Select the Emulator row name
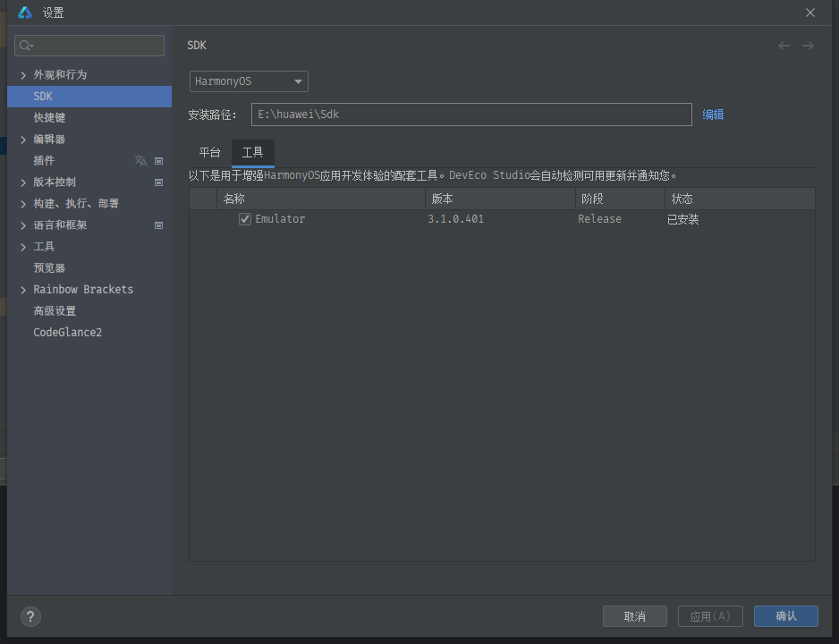Screen dimensions: 839x644 (x=280, y=219)
